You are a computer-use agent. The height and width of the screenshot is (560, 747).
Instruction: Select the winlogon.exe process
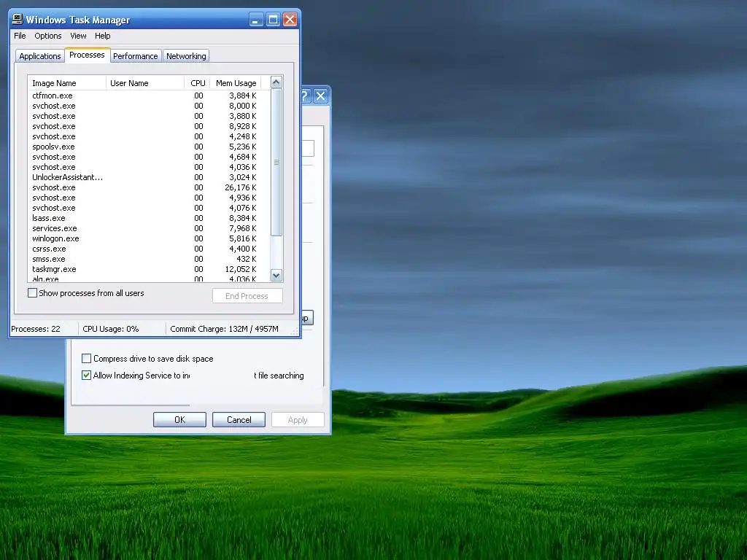[x=149, y=238]
